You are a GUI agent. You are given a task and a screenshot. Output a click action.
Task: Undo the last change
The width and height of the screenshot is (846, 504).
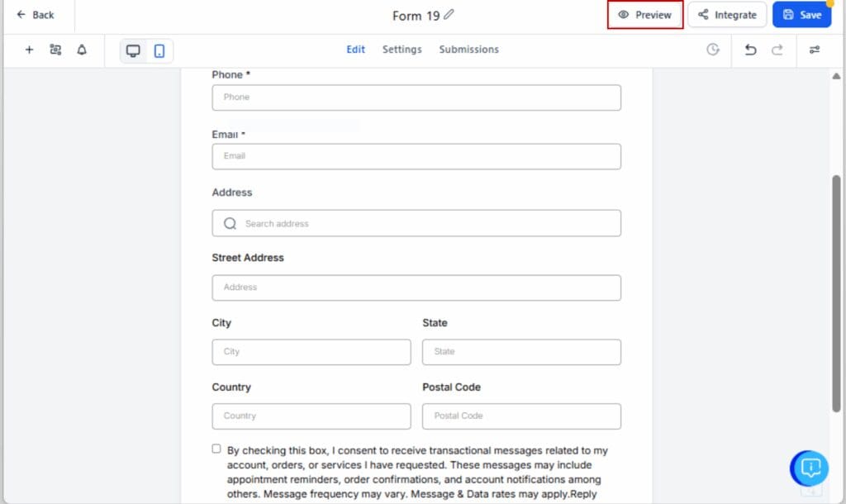[750, 50]
